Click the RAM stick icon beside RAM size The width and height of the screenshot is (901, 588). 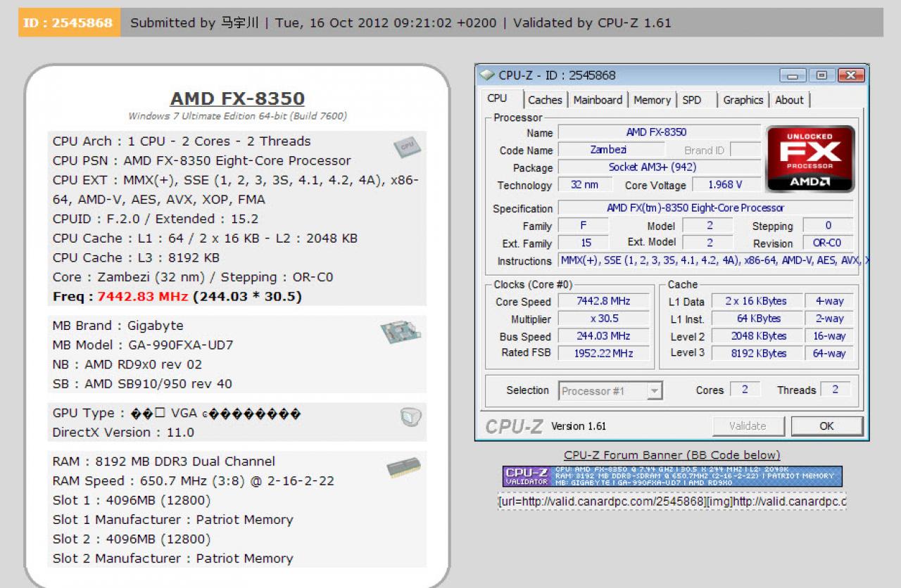(403, 468)
